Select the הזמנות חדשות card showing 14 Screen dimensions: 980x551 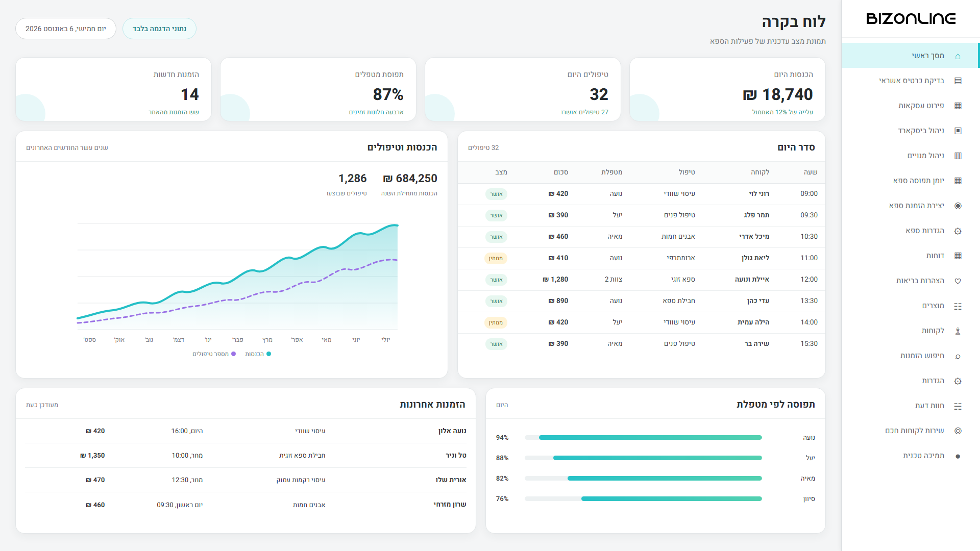click(113, 89)
